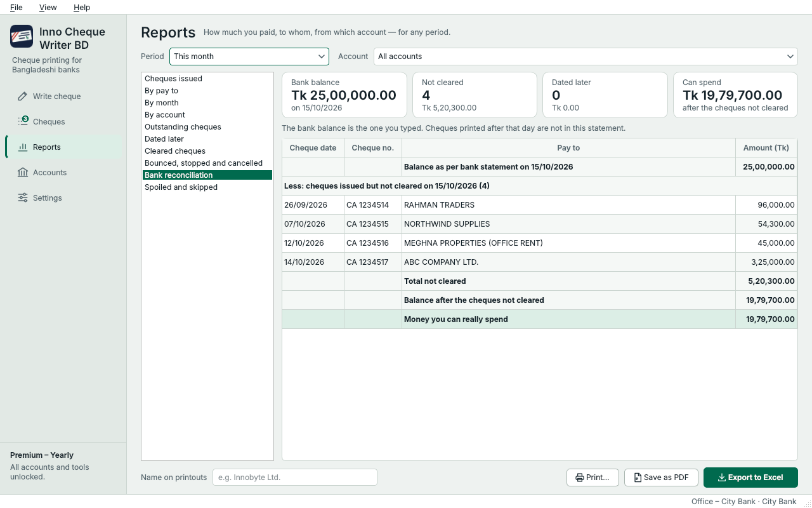Click the pencil icon beside Write cheque
Viewport: 812px width, 508px height.
23,97
